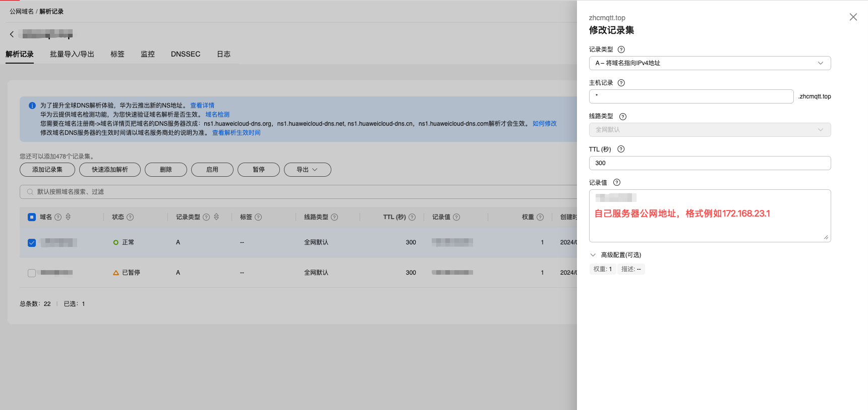Switch to the 批量导入/导出 tab
The width and height of the screenshot is (868, 410).
click(72, 54)
